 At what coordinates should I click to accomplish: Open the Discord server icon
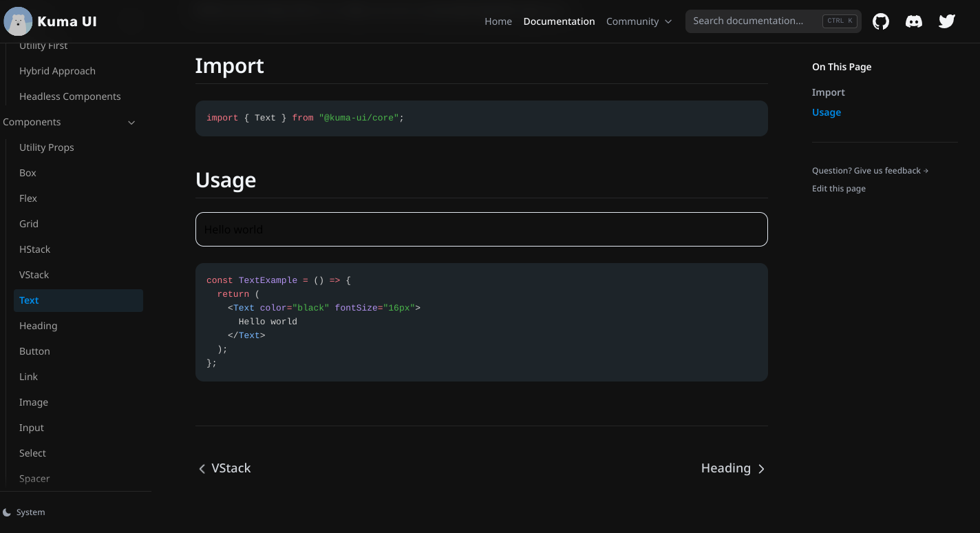point(914,21)
